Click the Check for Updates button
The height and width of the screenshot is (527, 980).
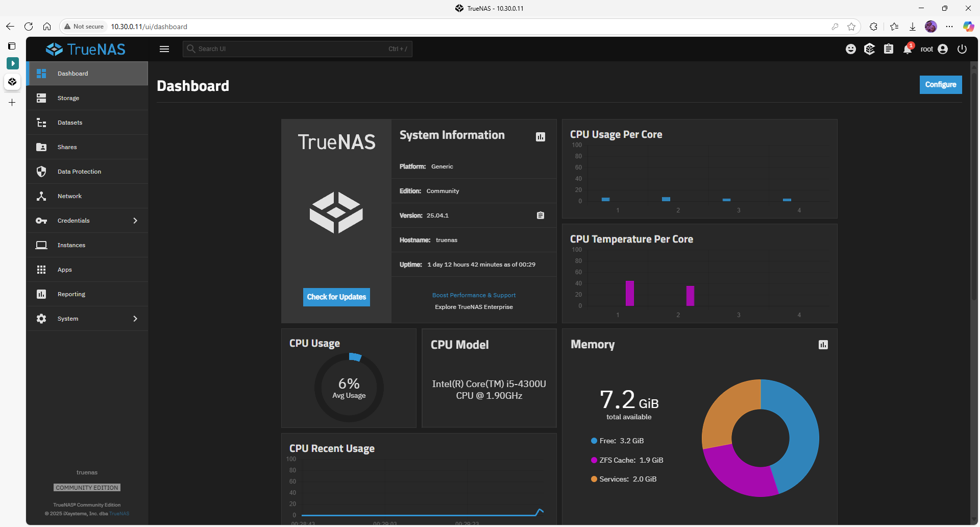click(336, 297)
